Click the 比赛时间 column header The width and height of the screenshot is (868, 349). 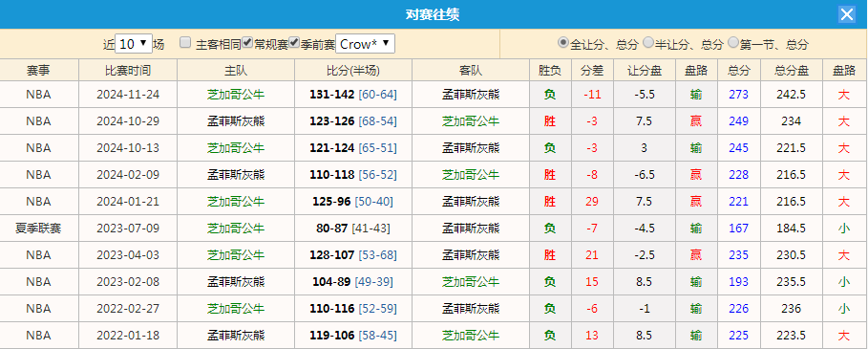point(128,71)
